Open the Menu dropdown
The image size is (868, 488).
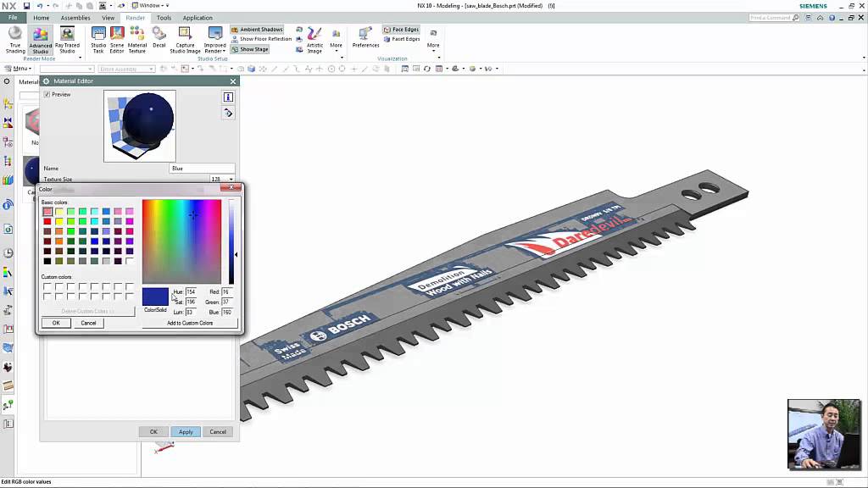click(x=19, y=69)
